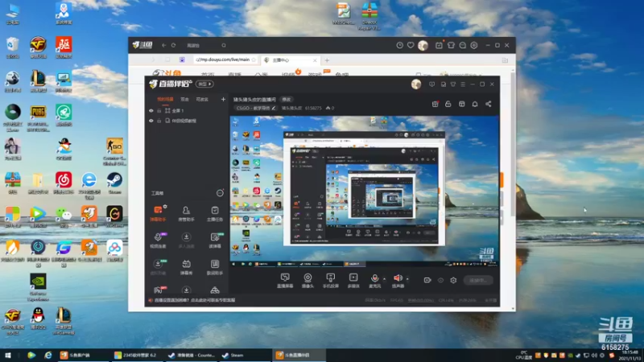Toggle visibility of the second source layer

click(x=151, y=121)
